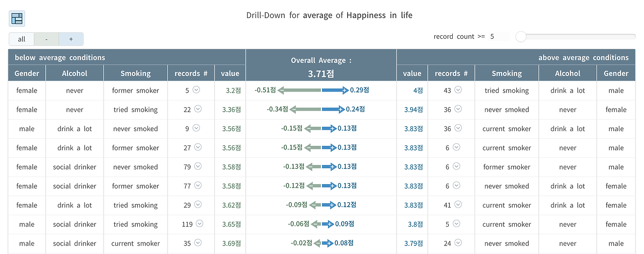Click the 0.12점 difference label
644x254 pixels.
tap(347, 205)
